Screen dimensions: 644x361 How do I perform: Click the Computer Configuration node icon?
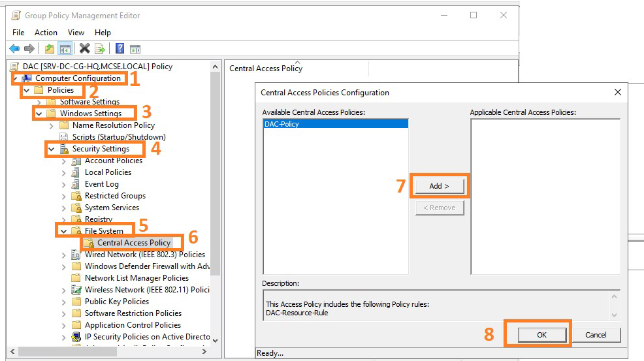pyautogui.click(x=27, y=78)
